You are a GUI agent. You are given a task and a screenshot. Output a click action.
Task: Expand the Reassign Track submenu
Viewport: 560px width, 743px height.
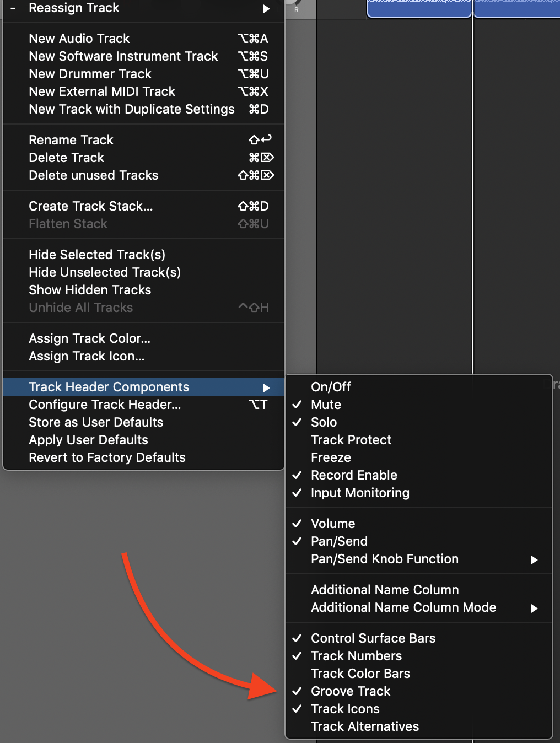pyautogui.click(x=74, y=8)
